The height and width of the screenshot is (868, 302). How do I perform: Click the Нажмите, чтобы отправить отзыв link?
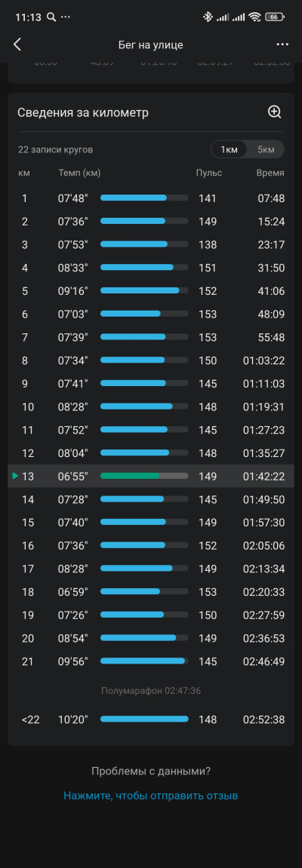tap(151, 796)
